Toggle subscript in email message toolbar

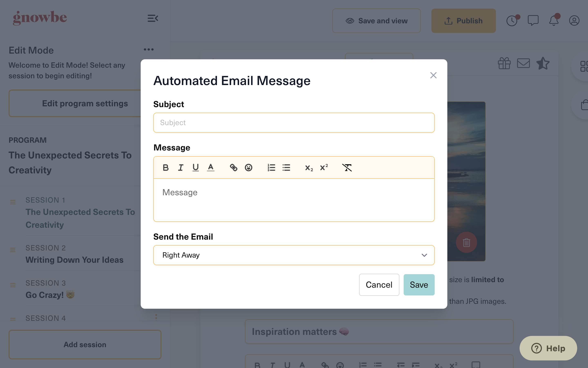click(x=309, y=168)
